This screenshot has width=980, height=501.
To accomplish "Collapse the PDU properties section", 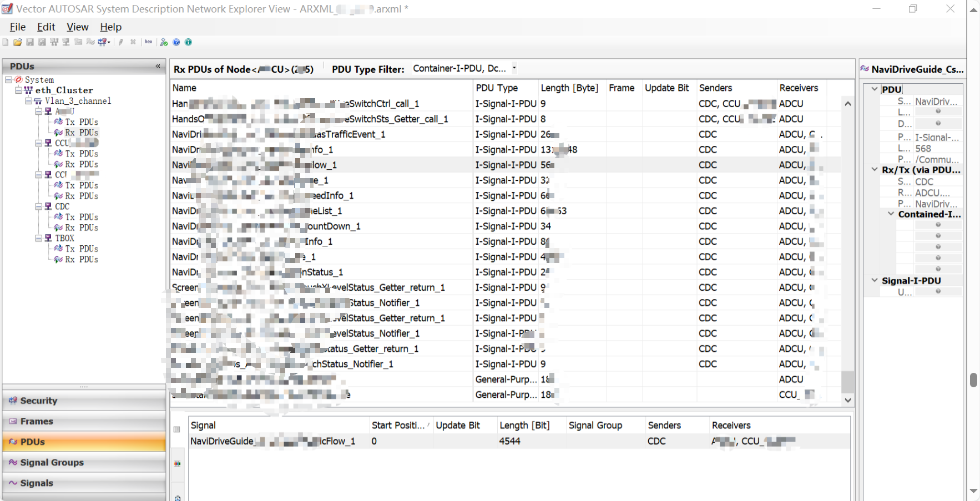I will (875, 89).
